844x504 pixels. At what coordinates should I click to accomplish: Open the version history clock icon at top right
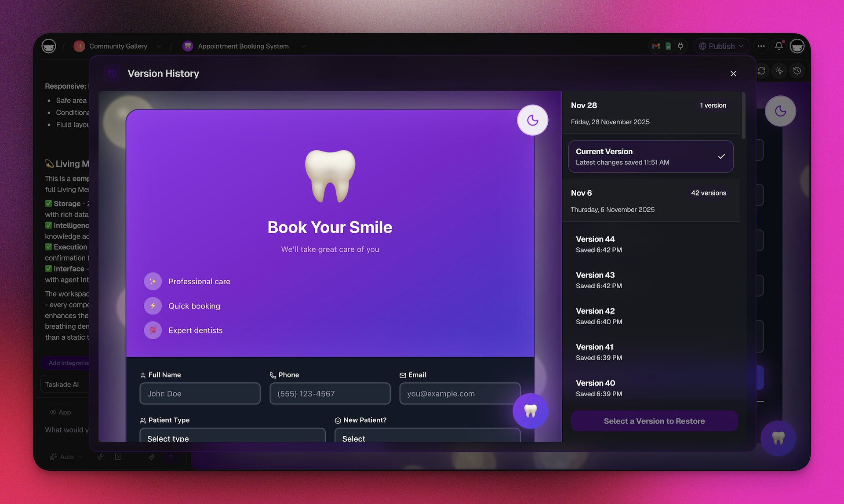pyautogui.click(x=797, y=71)
